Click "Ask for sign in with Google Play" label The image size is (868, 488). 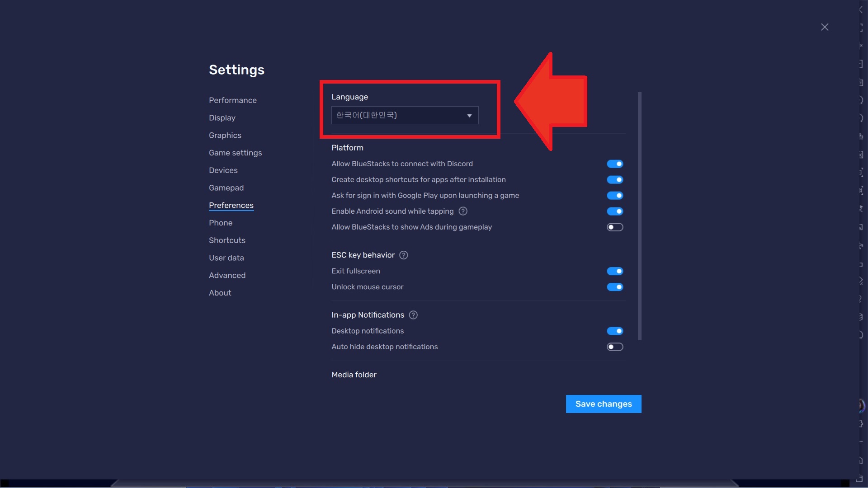[425, 196]
